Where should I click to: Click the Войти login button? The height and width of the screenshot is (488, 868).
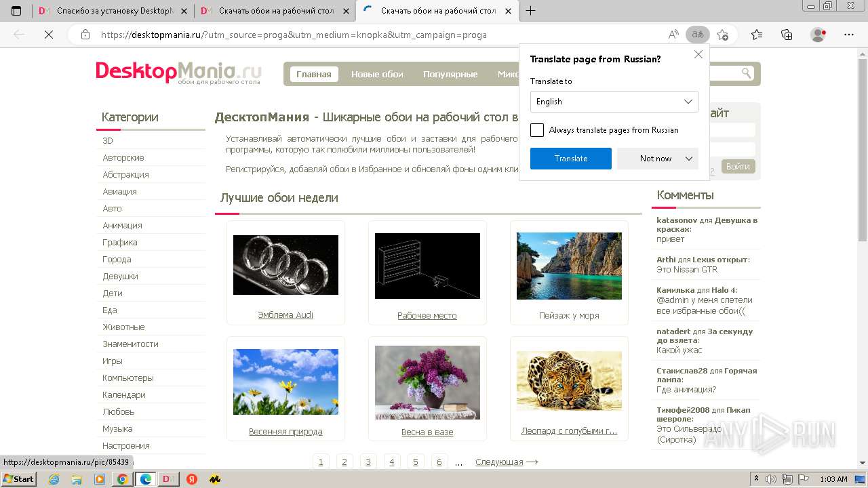738,166
